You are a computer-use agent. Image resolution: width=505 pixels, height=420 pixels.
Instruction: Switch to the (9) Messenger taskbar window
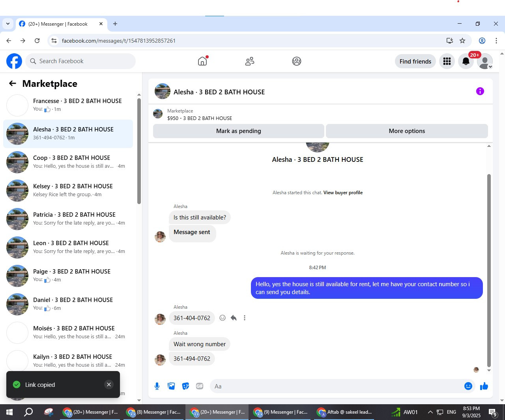click(x=280, y=412)
